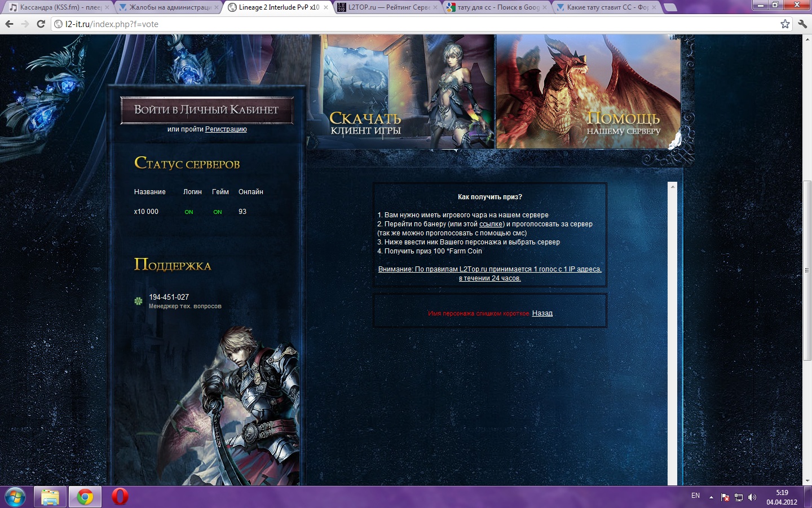
Task: Close the Какие тату ставит СС tab
Action: [x=654, y=7]
